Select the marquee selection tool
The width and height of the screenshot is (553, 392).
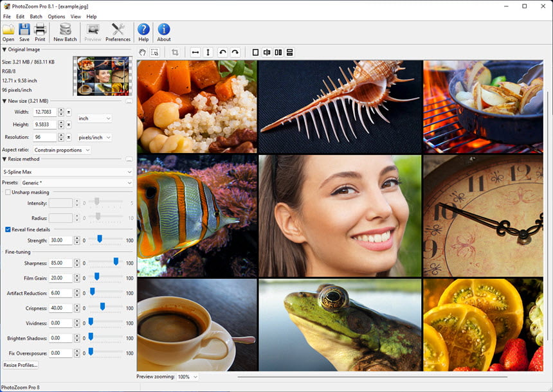pos(154,53)
